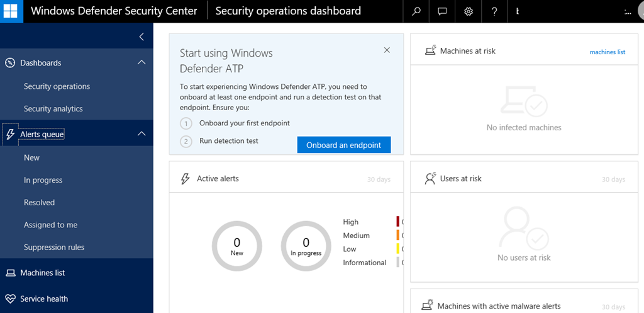
Task: Click the Windows logo icon in header
Action: 11,11
